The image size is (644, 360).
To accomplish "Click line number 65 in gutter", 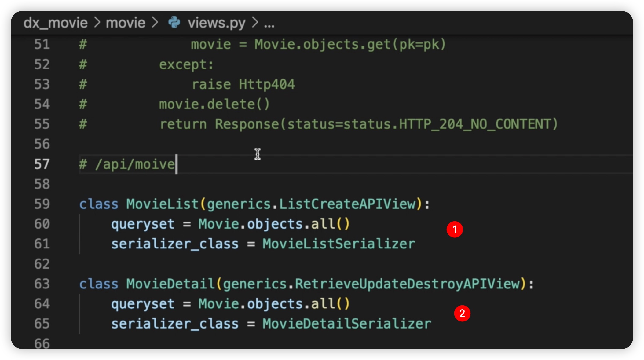I will pyautogui.click(x=42, y=324).
